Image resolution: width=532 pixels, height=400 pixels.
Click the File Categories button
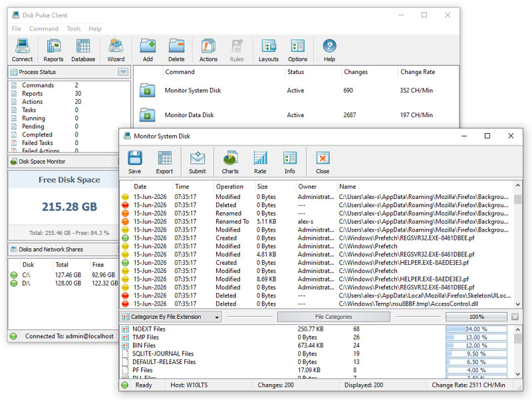tap(334, 317)
